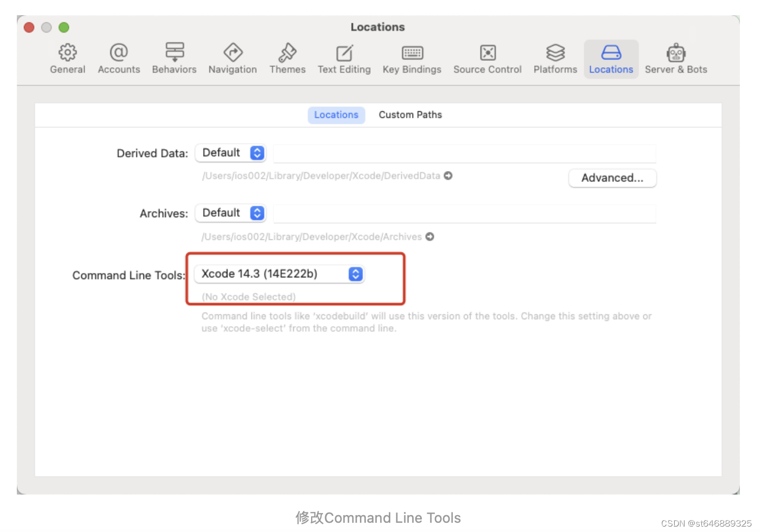The height and width of the screenshot is (532, 760).
Task: Open the Archives Default dropdown
Action: 230,213
